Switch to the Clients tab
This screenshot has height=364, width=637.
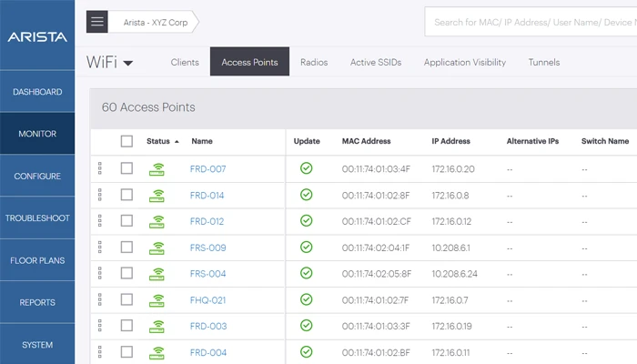coord(185,63)
